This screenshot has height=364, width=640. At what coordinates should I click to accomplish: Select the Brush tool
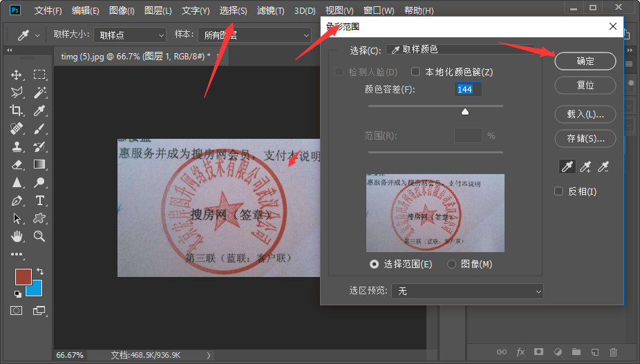39,128
